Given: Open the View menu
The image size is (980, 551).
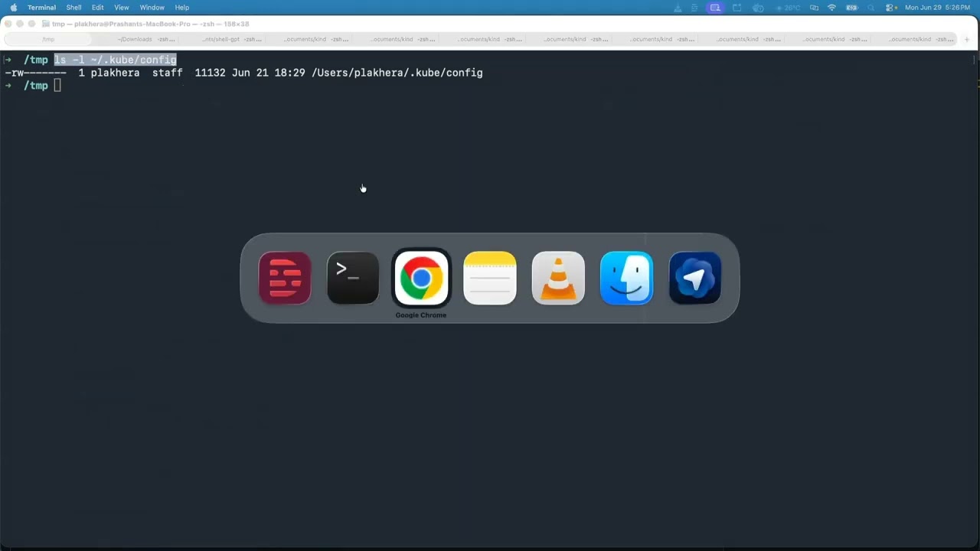Looking at the screenshot, I should click(122, 8).
